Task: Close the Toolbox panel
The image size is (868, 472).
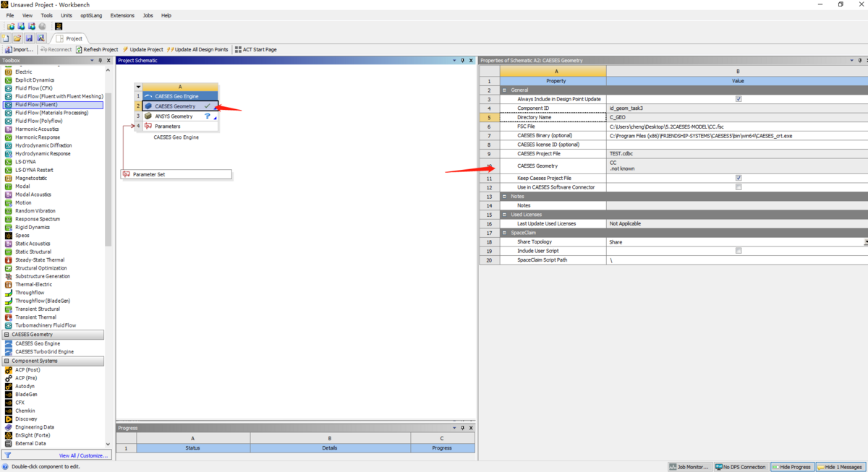Action: 109,61
